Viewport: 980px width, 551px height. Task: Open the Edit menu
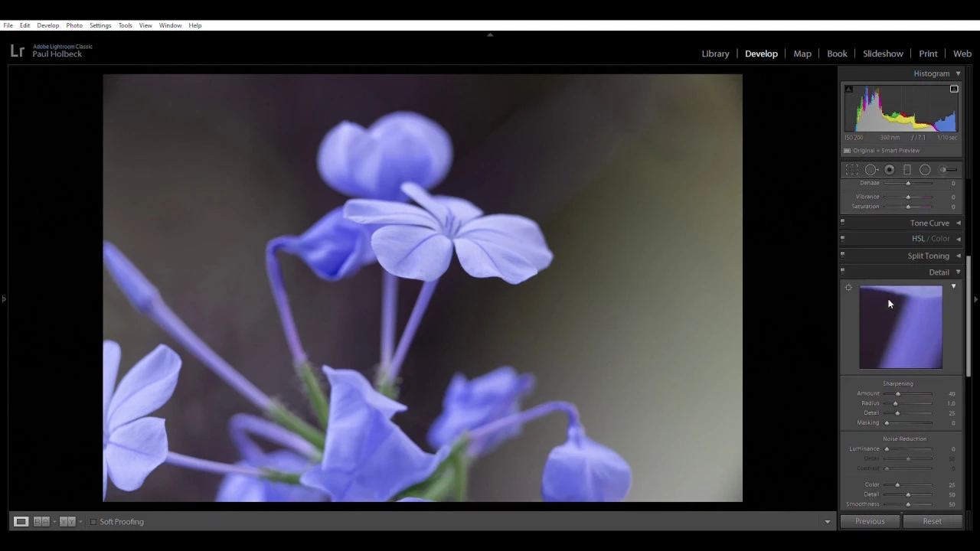(24, 25)
